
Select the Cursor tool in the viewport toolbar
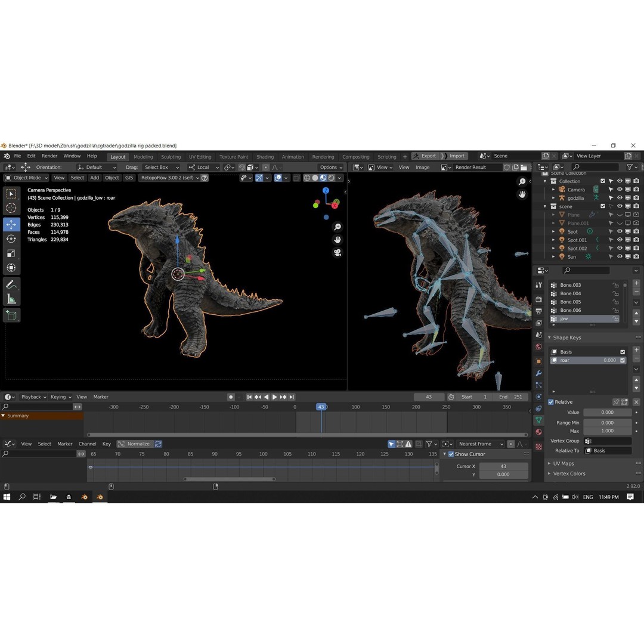[11, 208]
